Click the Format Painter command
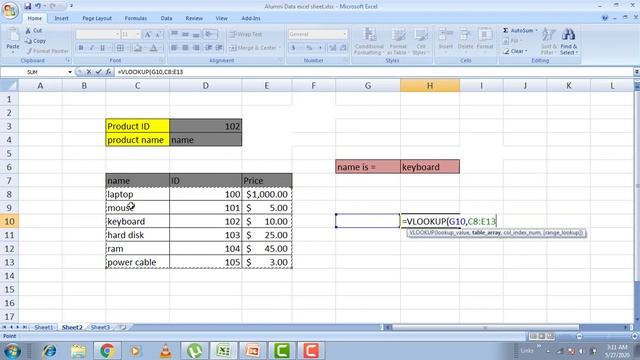Image resolution: width=640 pixels, height=360 pixels. point(47,51)
